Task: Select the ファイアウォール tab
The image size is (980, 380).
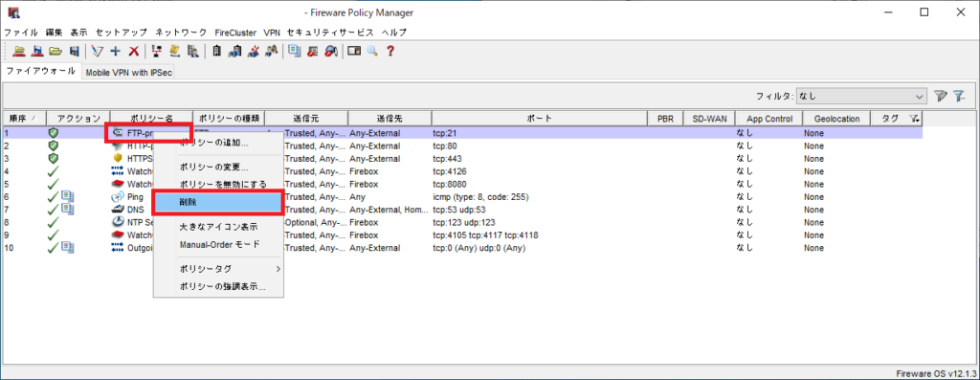Action: click(x=41, y=71)
